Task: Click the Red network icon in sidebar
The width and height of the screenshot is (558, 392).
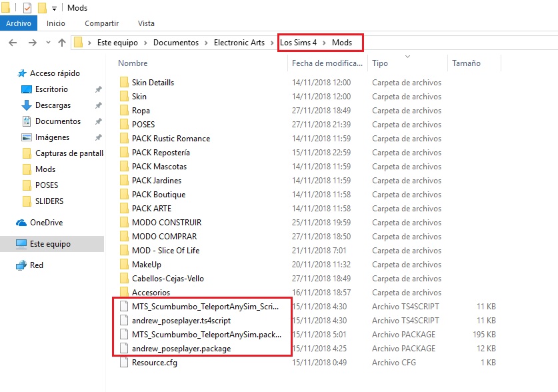Action: (x=21, y=265)
